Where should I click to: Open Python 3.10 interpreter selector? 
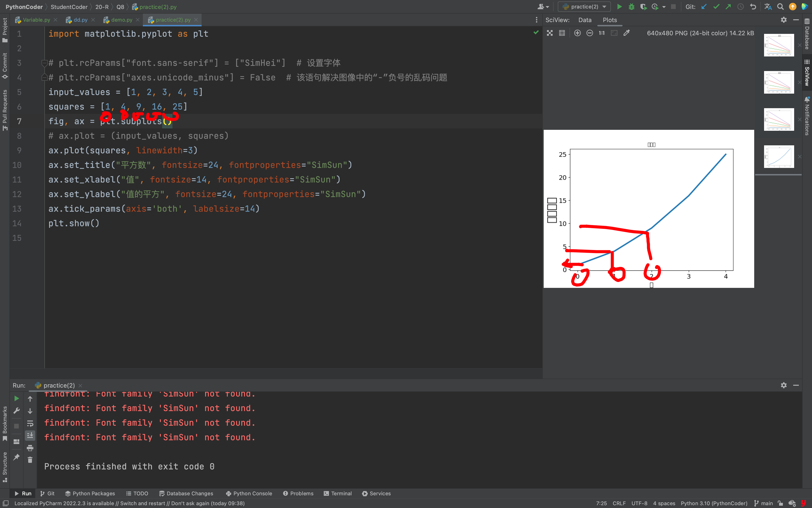pyautogui.click(x=714, y=503)
